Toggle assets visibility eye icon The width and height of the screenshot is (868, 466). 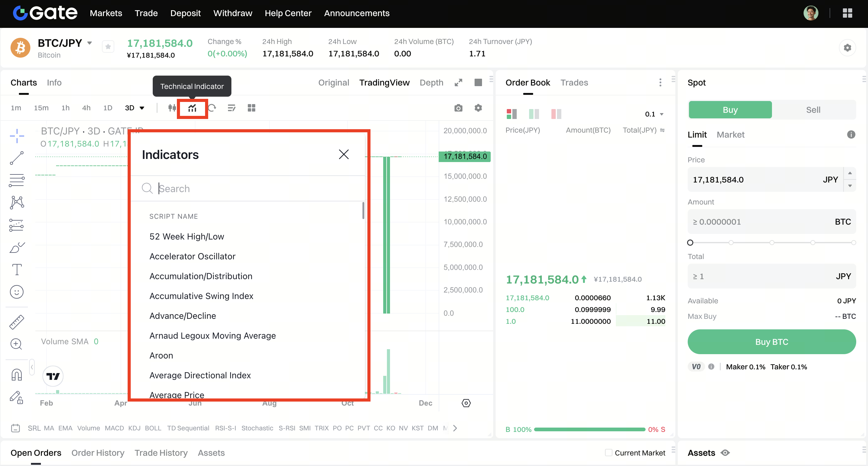pyautogui.click(x=725, y=453)
